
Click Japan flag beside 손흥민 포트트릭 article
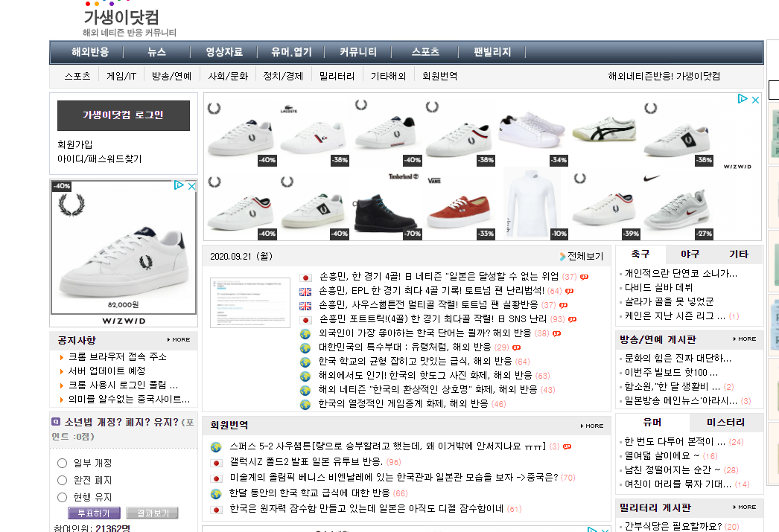pos(305,320)
